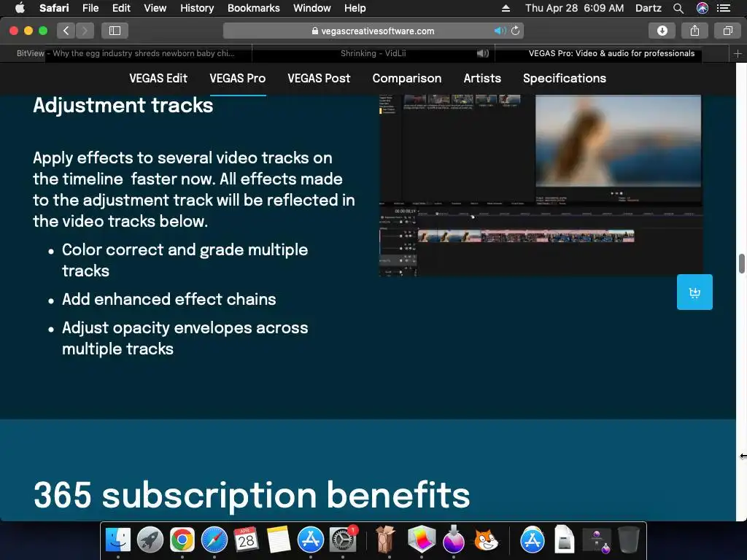747x560 pixels.
Task: Open VEGAS Pro page link
Action: coord(238,78)
